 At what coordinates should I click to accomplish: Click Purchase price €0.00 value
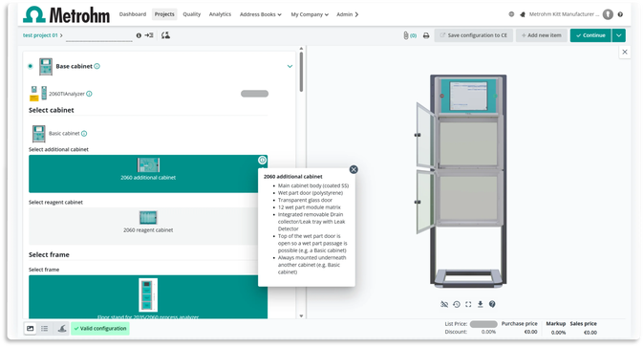point(530,332)
